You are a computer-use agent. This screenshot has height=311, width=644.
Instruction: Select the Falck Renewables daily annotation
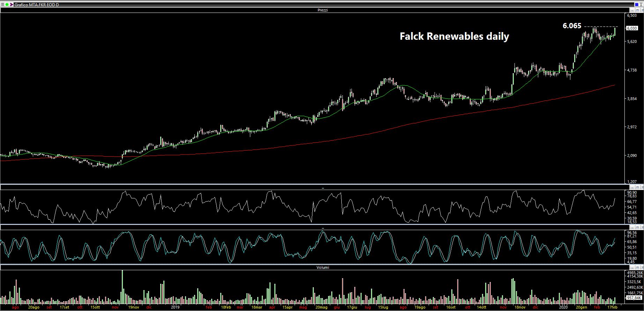(454, 36)
